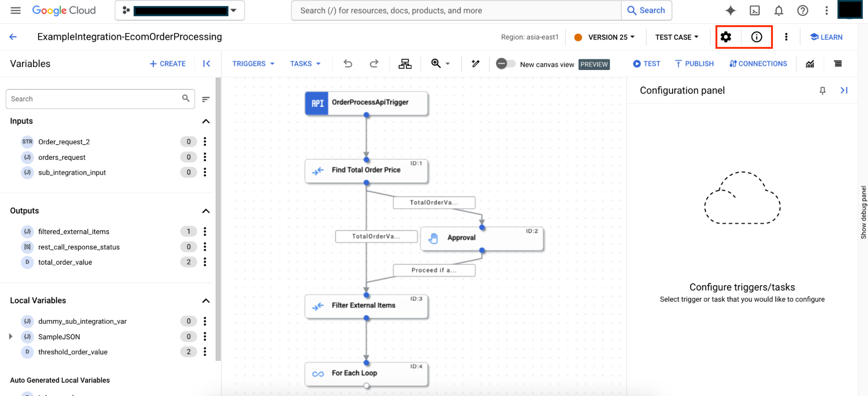Open the integration summary settings gear icon
The image size is (868, 396).
(x=725, y=37)
